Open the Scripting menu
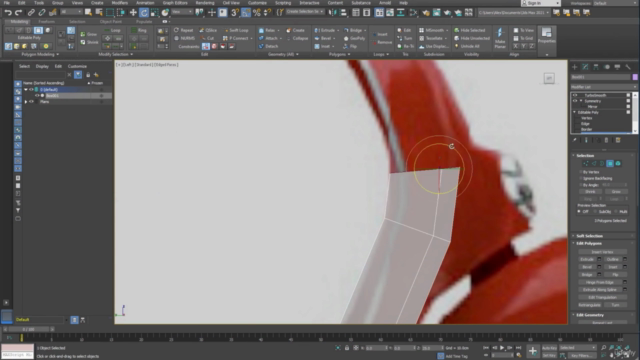 283,3
